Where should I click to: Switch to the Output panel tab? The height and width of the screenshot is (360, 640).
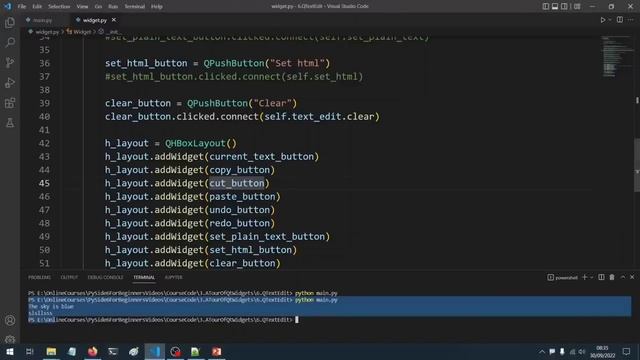(69, 277)
